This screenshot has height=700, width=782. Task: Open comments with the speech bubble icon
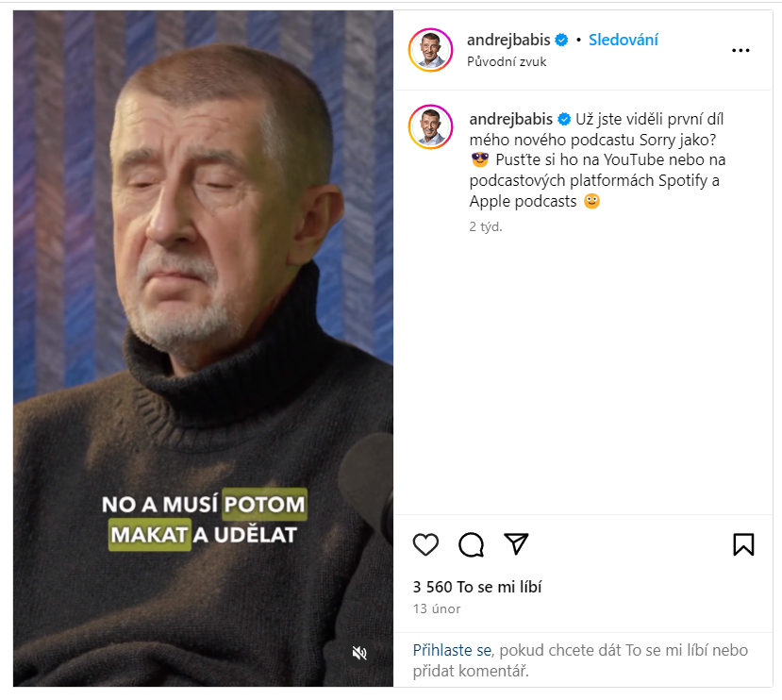click(x=470, y=544)
